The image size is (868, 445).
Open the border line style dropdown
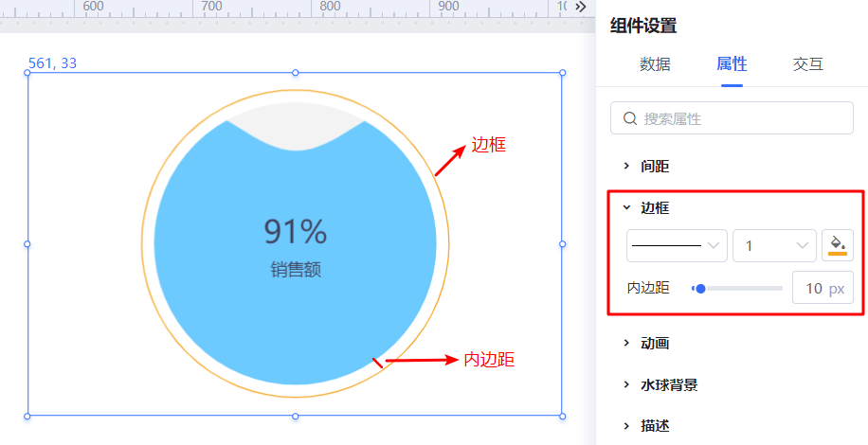pos(677,245)
